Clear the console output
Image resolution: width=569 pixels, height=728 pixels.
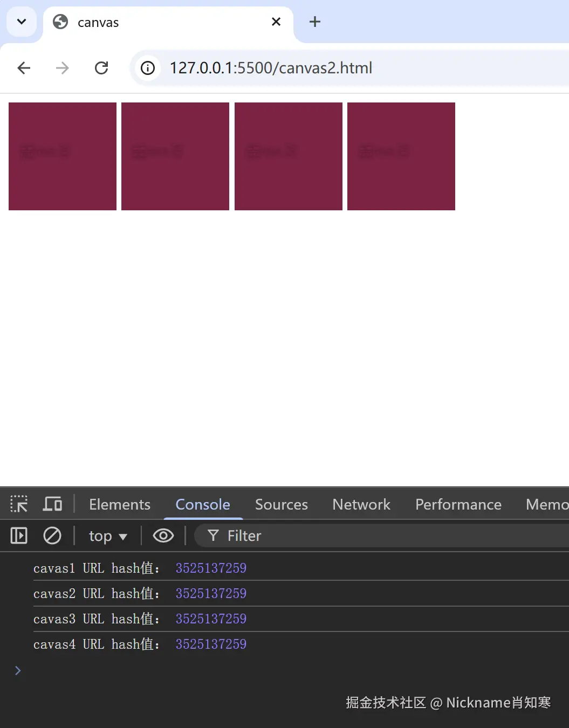(52, 535)
